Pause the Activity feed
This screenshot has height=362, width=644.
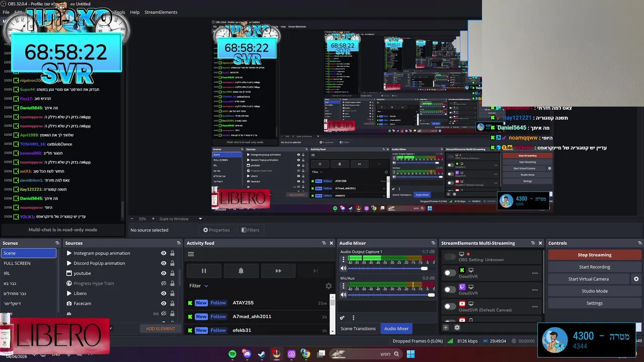pyautogui.click(x=204, y=270)
